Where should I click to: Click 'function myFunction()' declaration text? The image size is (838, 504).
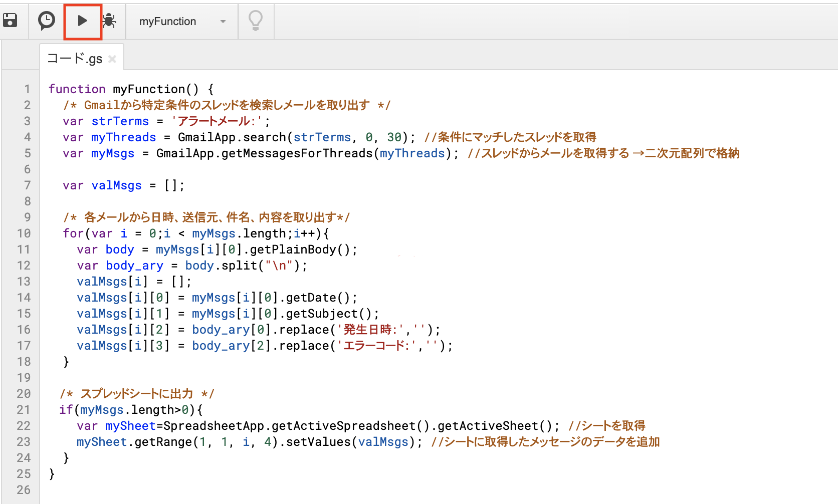tap(123, 89)
